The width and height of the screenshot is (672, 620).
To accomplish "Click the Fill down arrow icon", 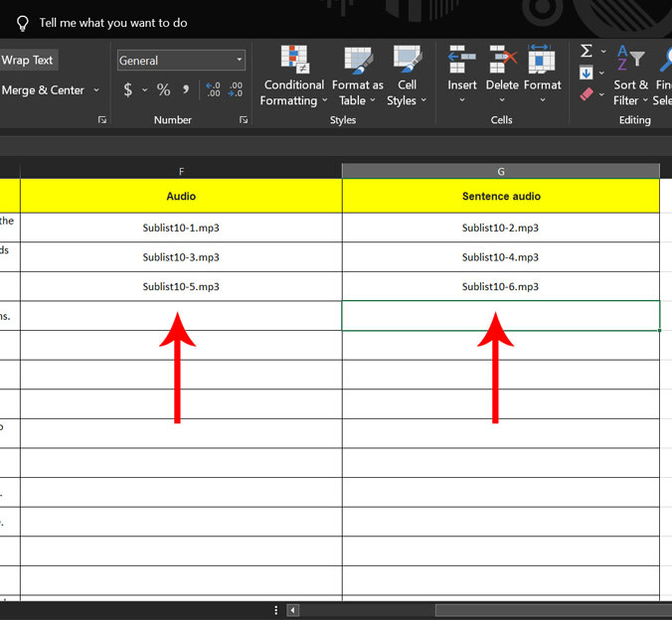I will 586,73.
